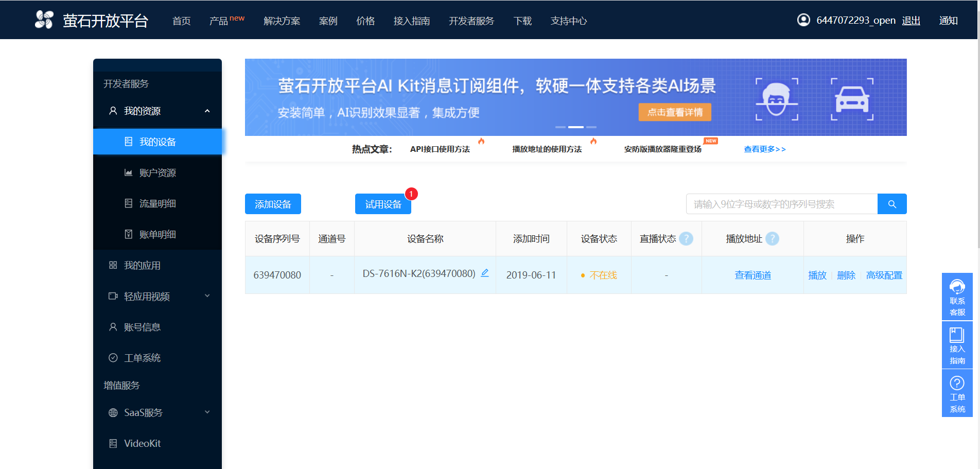Click the 添加设备 button
Image resolution: width=980 pixels, height=469 pixels.
273,203
